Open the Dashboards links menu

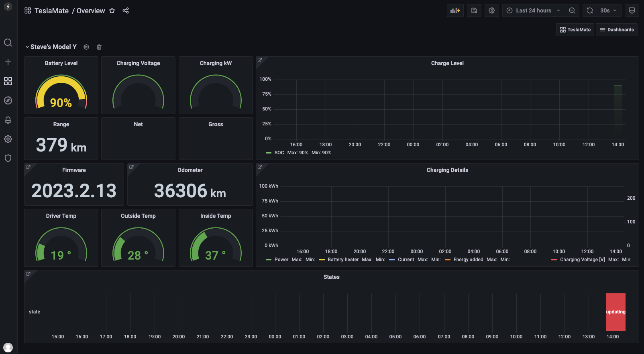click(617, 30)
